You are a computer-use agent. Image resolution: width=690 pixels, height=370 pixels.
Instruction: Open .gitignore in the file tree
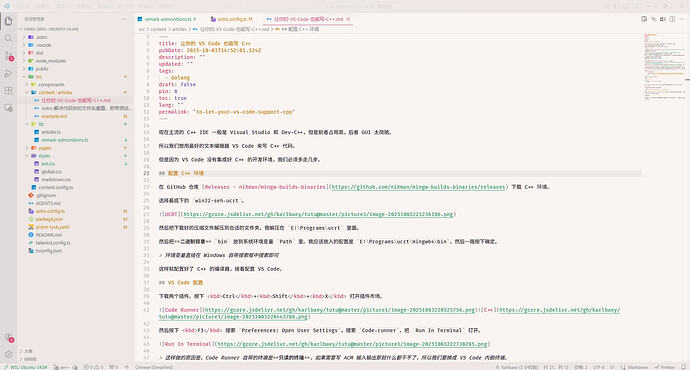[45, 195]
